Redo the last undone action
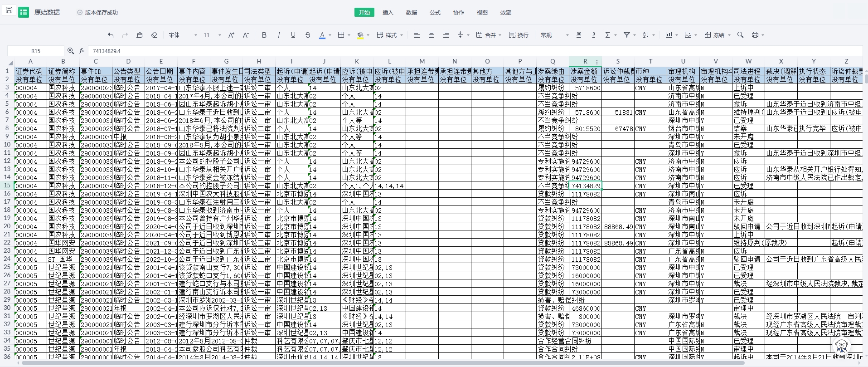The height and width of the screenshot is (367, 868). (125, 35)
